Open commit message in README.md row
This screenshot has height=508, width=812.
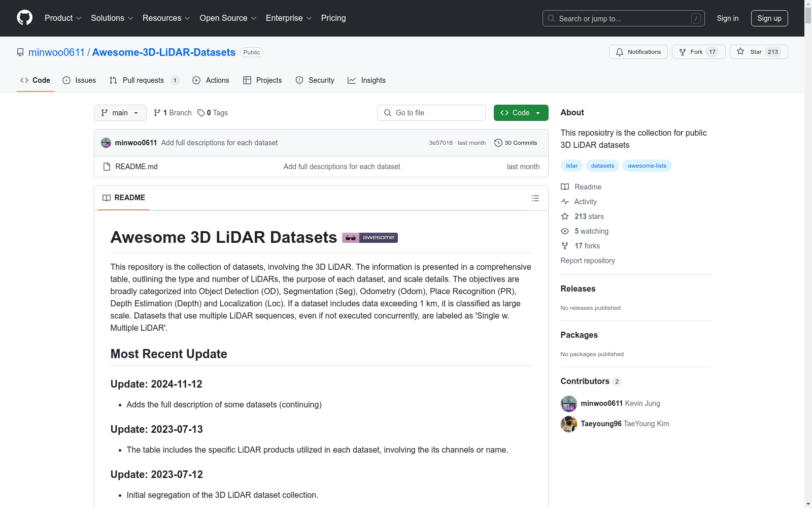(x=342, y=167)
